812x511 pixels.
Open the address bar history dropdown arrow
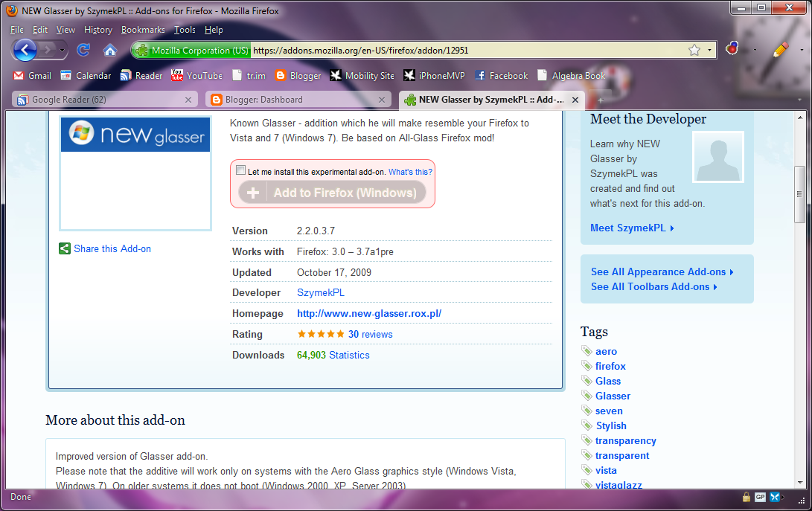pyautogui.click(x=709, y=51)
